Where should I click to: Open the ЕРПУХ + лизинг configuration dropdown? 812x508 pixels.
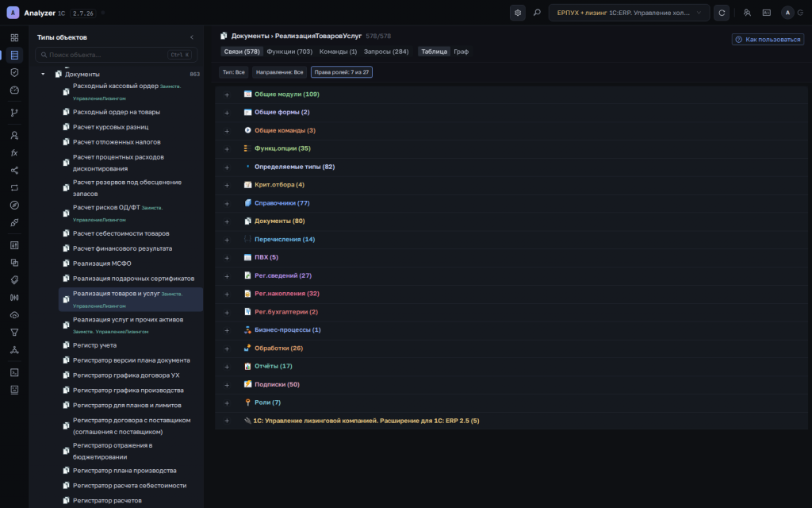(x=629, y=13)
